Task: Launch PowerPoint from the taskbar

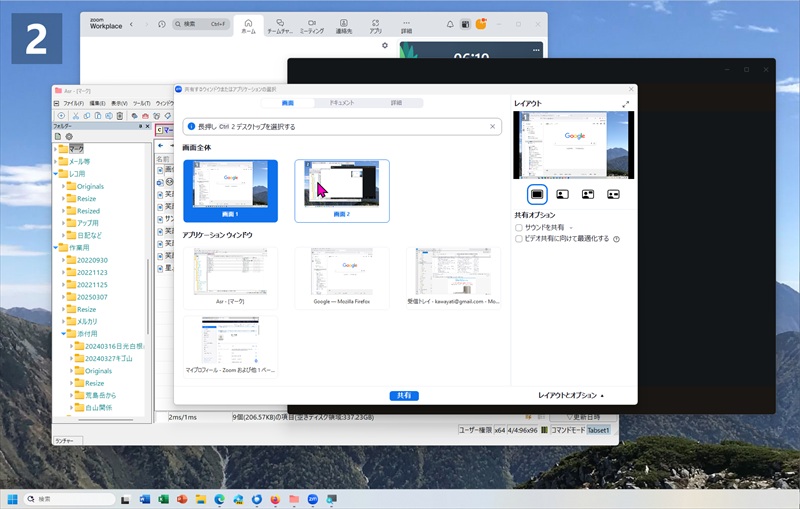Action: [182, 499]
